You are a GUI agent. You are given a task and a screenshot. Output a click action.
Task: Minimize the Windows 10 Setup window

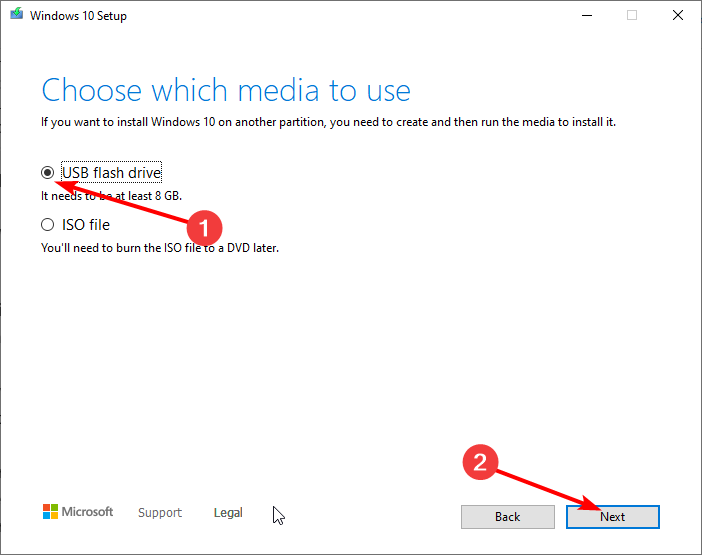[587, 16]
